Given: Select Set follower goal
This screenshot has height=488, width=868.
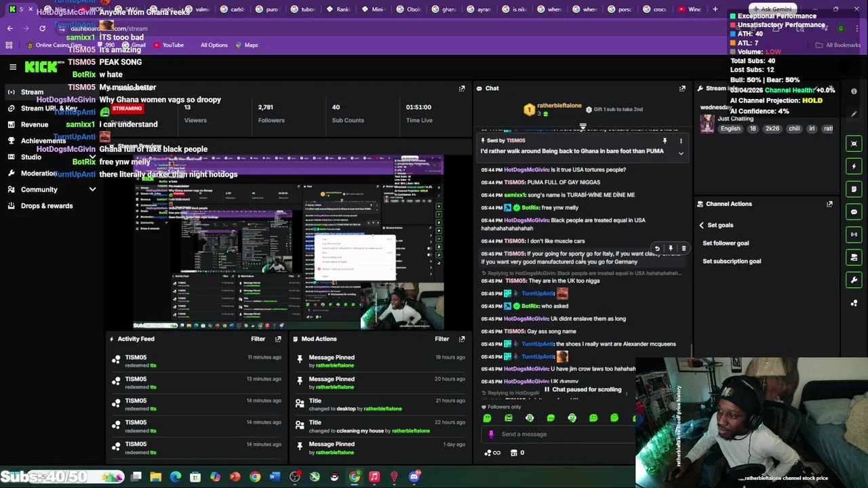Looking at the screenshot, I should click(x=726, y=243).
